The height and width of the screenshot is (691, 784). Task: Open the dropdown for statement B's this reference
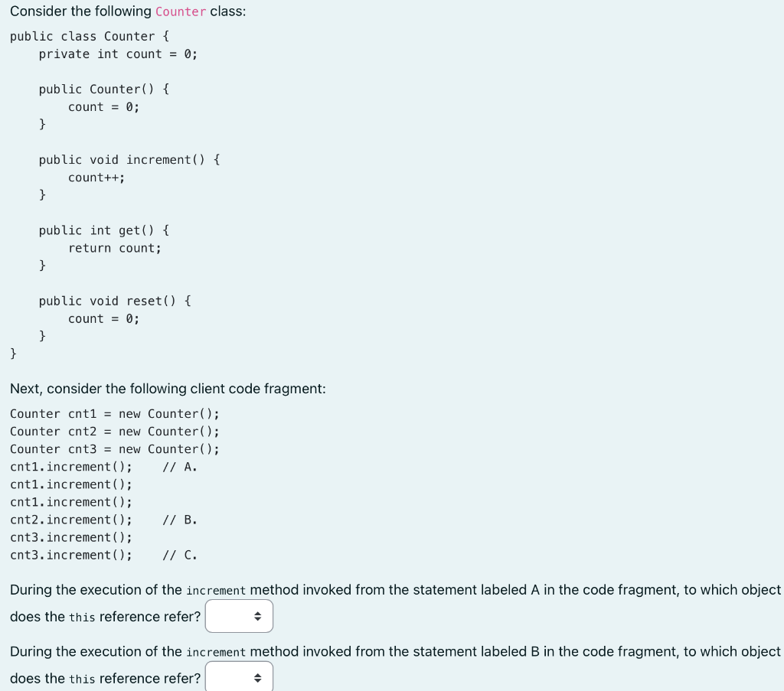(x=239, y=676)
